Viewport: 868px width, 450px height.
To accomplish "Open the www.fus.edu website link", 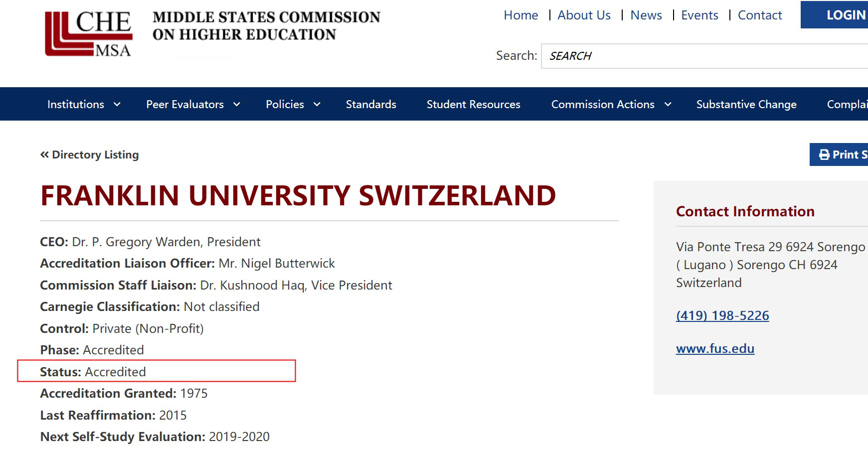I will click(715, 348).
